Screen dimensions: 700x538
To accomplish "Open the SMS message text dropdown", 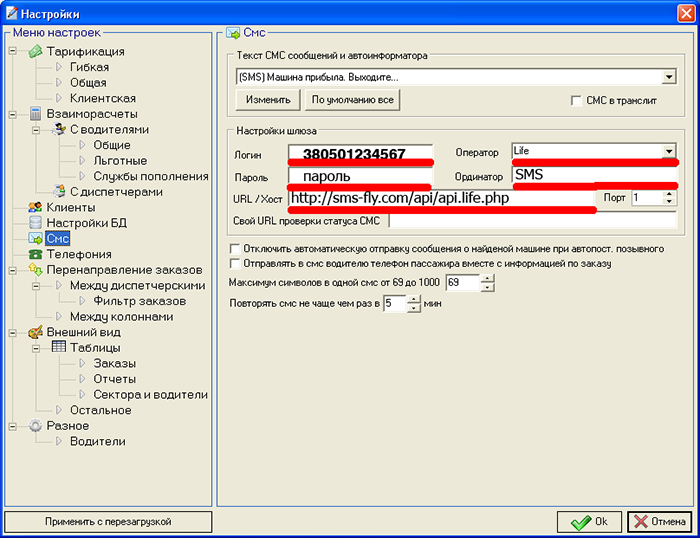I will coord(668,76).
